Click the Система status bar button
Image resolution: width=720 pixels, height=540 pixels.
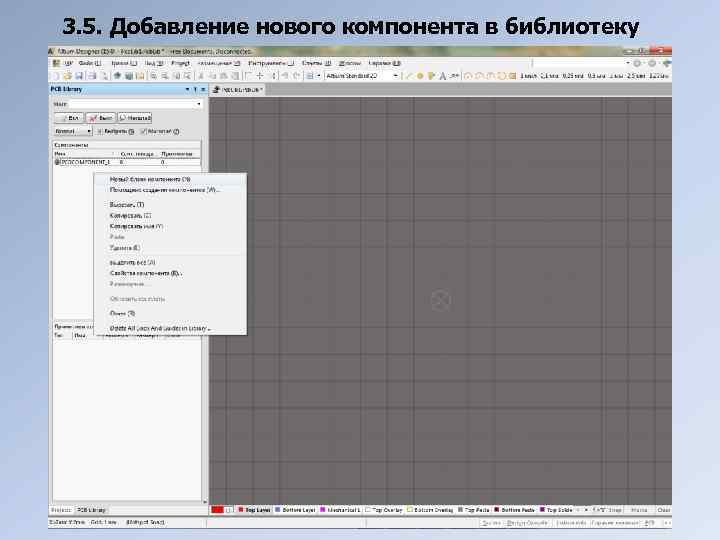[491, 523]
